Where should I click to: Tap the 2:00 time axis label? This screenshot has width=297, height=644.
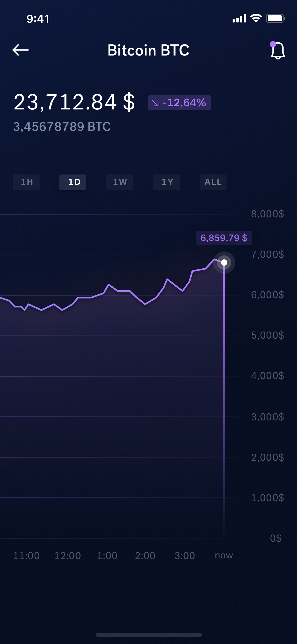145,556
